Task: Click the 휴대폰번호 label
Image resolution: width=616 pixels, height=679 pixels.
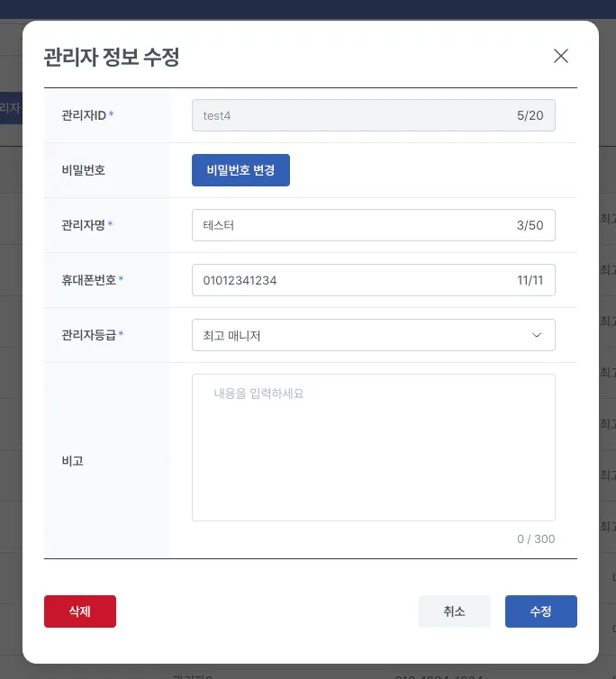Action: coord(88,280)
